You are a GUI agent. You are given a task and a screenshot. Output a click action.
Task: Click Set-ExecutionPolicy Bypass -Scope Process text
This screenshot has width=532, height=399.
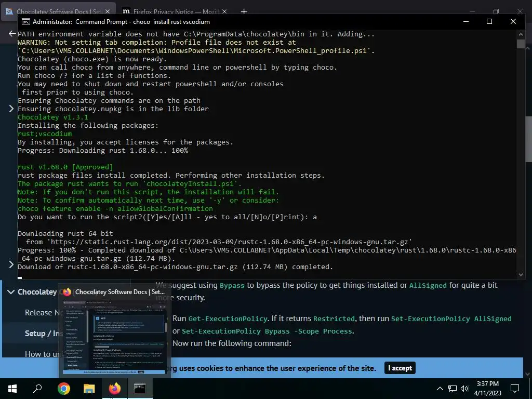[x=267, y=331]
